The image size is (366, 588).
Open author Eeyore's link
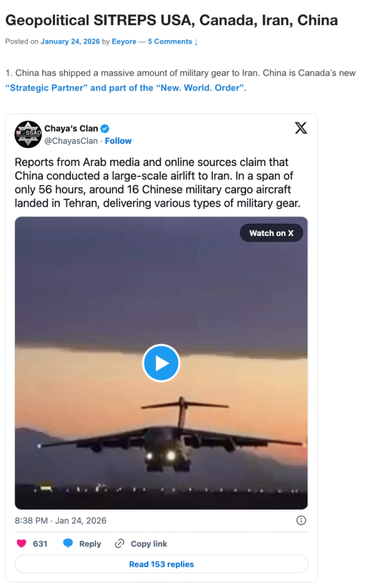click(x=124, y=41)
